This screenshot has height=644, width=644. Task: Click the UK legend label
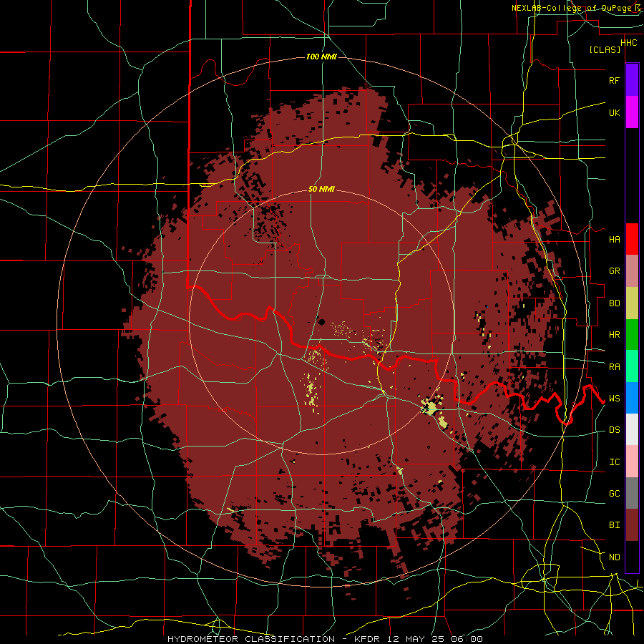click(614, 112)
